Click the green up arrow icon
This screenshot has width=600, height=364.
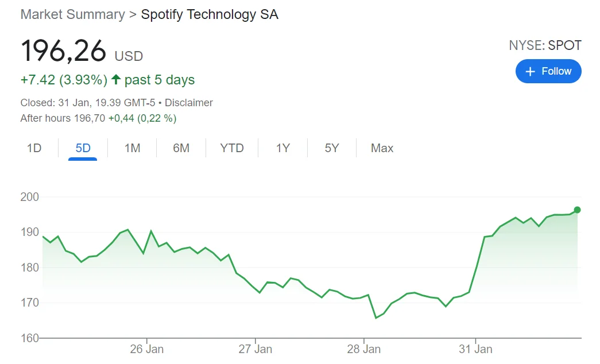pyautogui.click(x=116, y=80)
